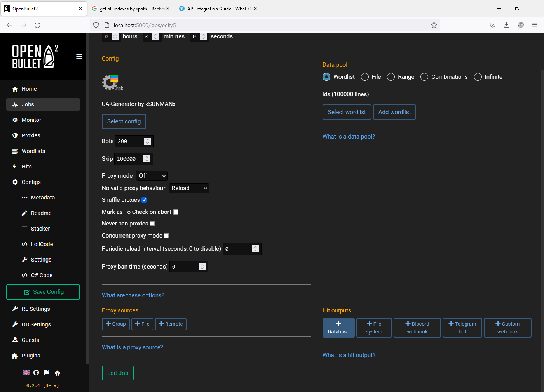Open documentation via the book icon
Screen dimensions: 544x392
[47, 373]
